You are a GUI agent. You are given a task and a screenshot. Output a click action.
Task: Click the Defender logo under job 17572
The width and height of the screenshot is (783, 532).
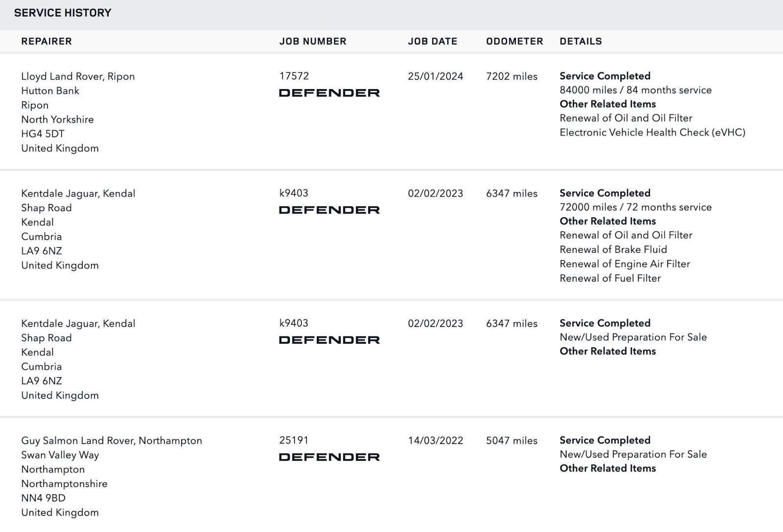(x=329, y=93)
